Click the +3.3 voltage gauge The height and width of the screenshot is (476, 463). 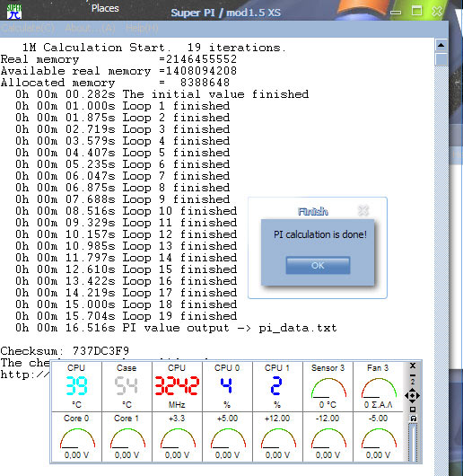pos(177,436)
